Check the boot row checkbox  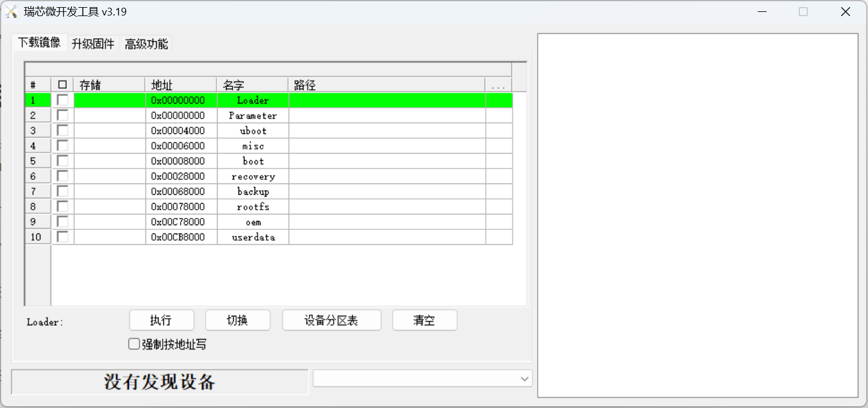point(63,161)
